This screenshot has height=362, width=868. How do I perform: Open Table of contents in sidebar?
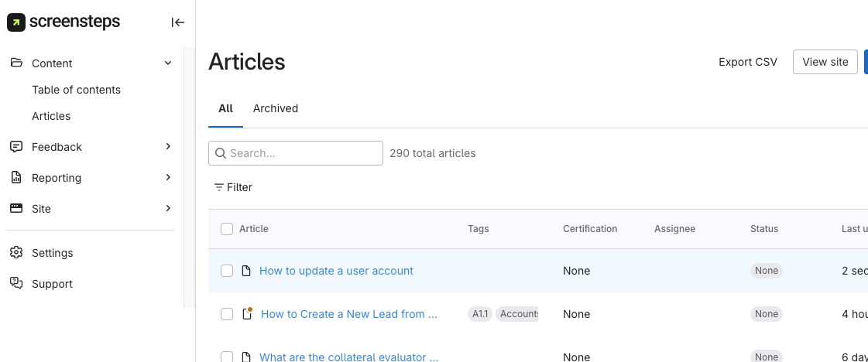(76, 90)
